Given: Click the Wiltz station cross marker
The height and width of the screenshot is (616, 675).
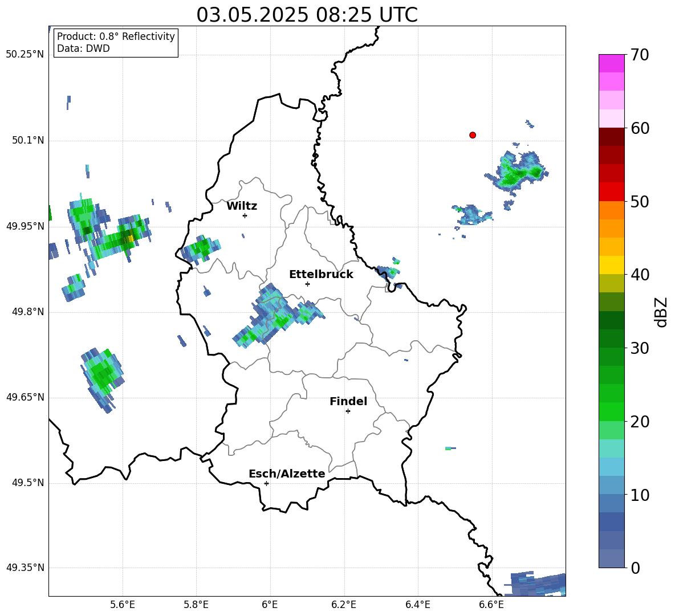Looking at the screenshot, I should [x=245, y=215].
